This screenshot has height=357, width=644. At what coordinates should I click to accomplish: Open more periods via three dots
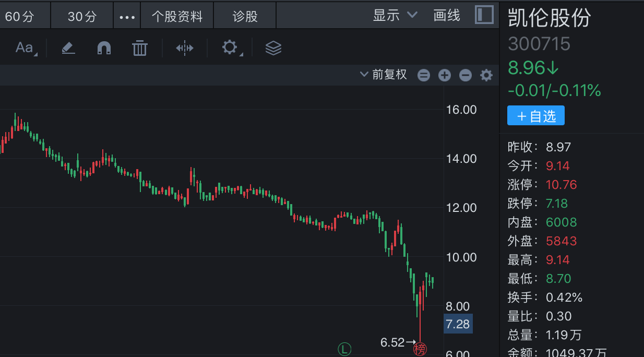click(x=127, y=16)
